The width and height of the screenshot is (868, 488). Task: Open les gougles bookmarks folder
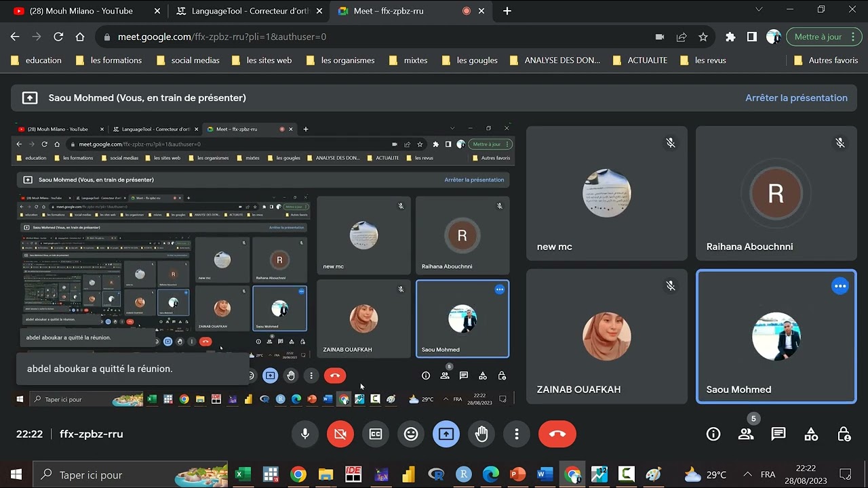[469, 60]
